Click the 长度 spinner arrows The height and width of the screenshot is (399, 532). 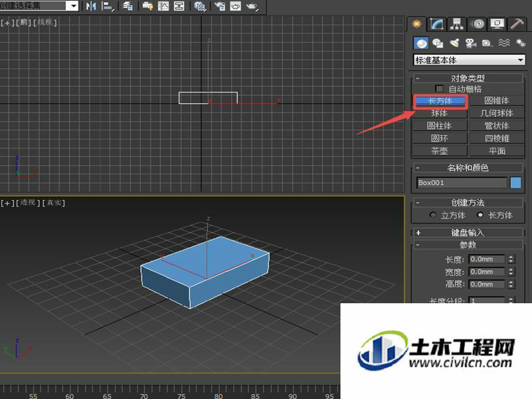tap(511, 259)
